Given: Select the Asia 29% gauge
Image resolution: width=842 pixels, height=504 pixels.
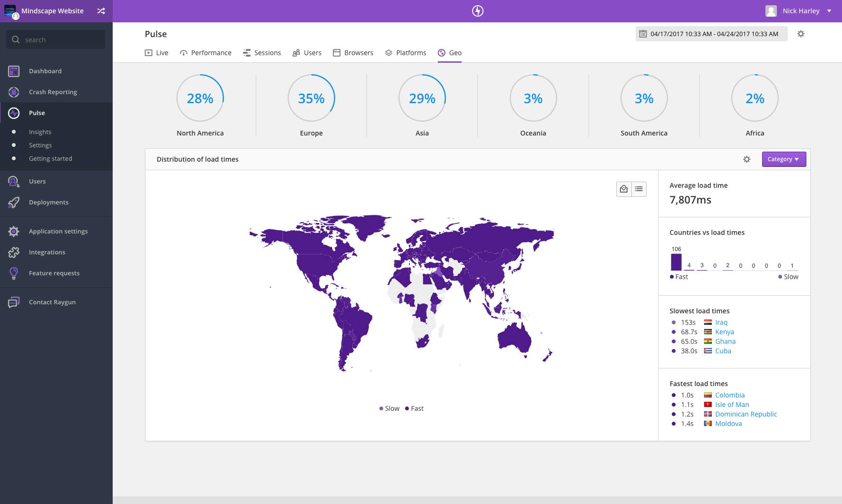Looking at the screenshot, I should (422, 98).
